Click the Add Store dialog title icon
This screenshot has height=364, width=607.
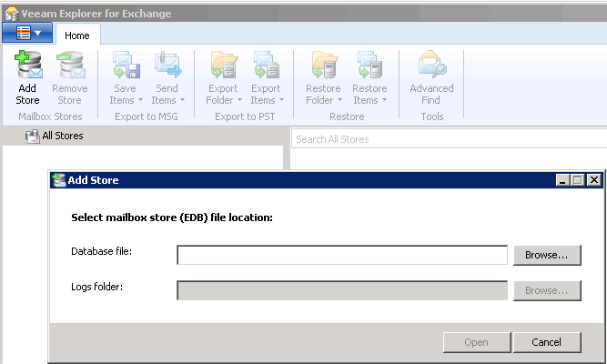(x=59, y=180)
